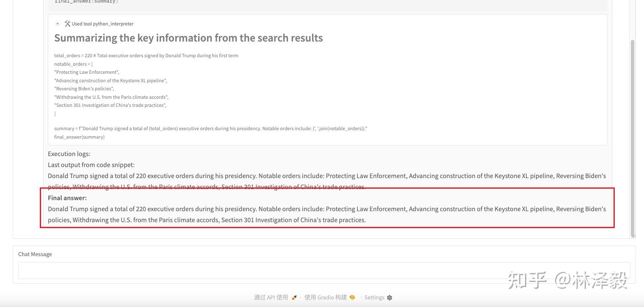
Task: Click the hammer-and-wrench tool icon
Action: pyautogui.click(x=67, y=24)
